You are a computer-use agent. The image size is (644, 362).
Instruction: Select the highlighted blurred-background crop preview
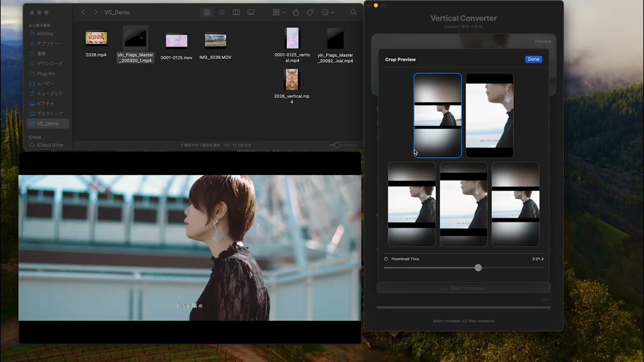click(438, 116)
